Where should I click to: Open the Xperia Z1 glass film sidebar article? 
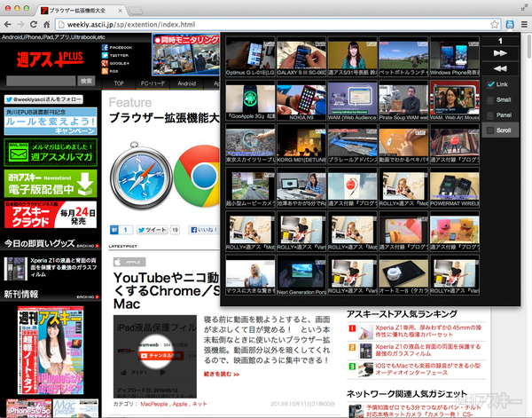[51, 268]
